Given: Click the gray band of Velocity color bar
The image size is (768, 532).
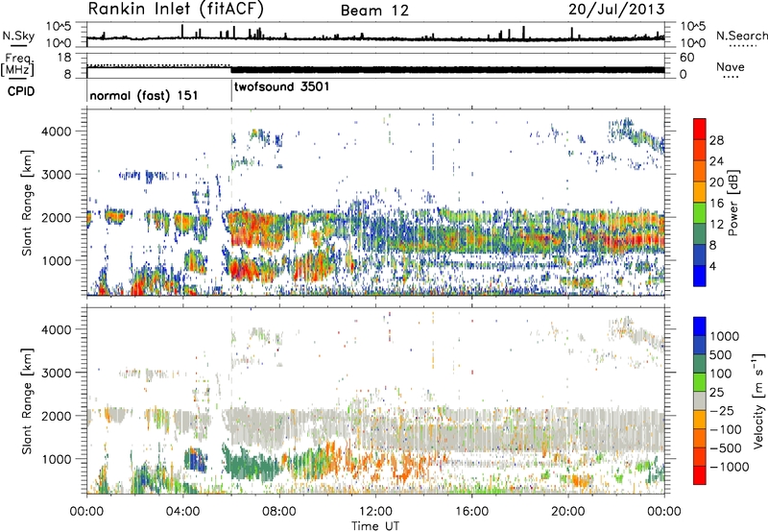Looking at the screenshot, I should pos(700,401).
